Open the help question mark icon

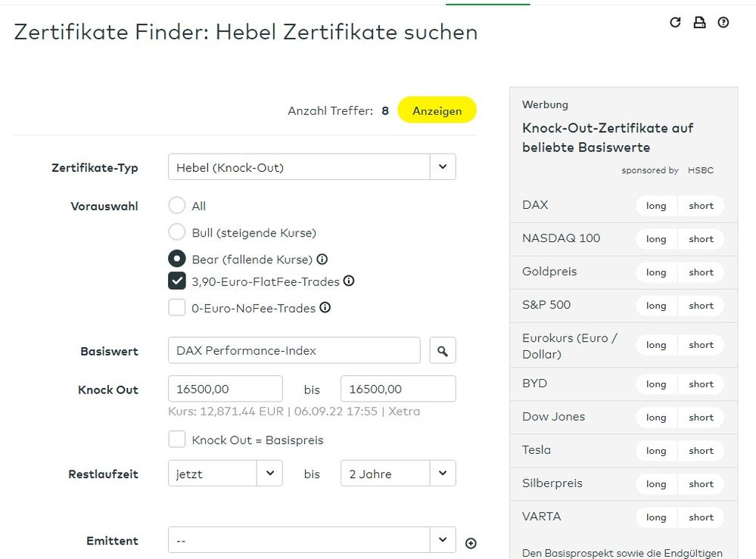[x=723, y=23]
